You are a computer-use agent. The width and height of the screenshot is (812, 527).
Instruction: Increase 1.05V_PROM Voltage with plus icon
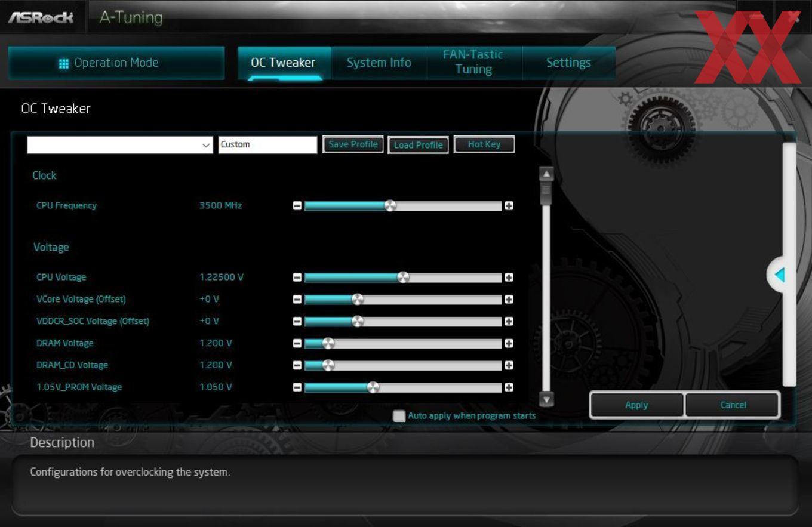tap(509, 387)
